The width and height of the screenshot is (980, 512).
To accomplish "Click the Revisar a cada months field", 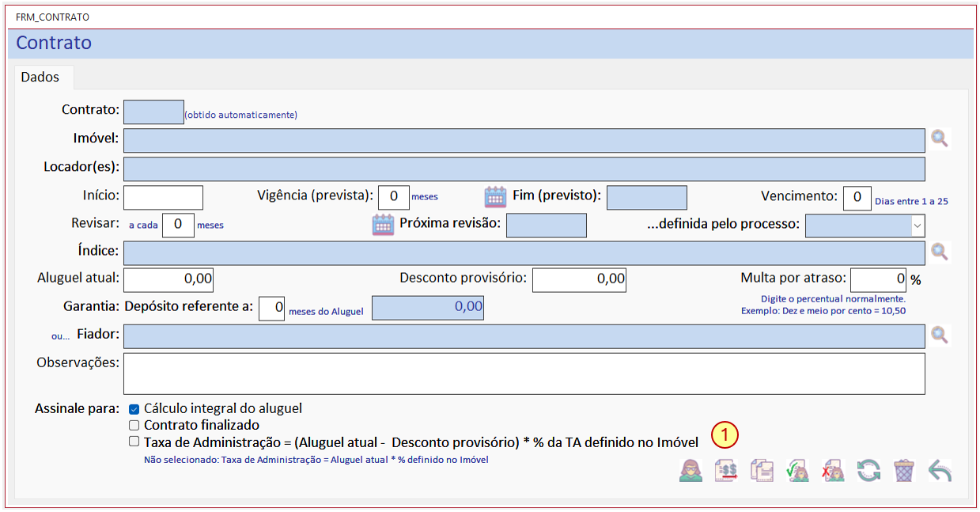I will point(178,225).
